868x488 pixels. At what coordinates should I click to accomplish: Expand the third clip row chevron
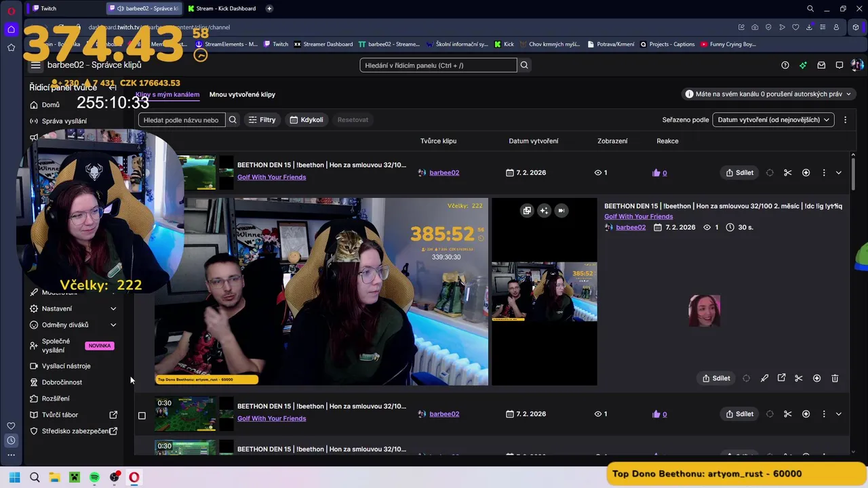(x=839, y=414)
